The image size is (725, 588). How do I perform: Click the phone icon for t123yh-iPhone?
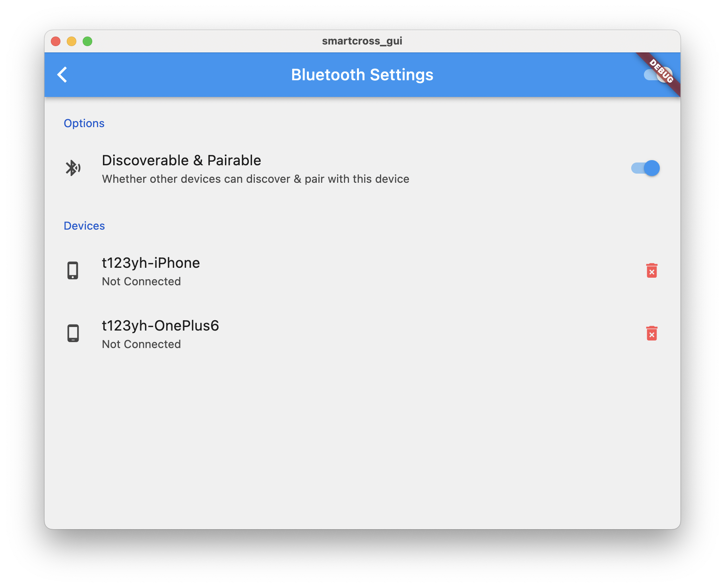(x=73, y=271)
